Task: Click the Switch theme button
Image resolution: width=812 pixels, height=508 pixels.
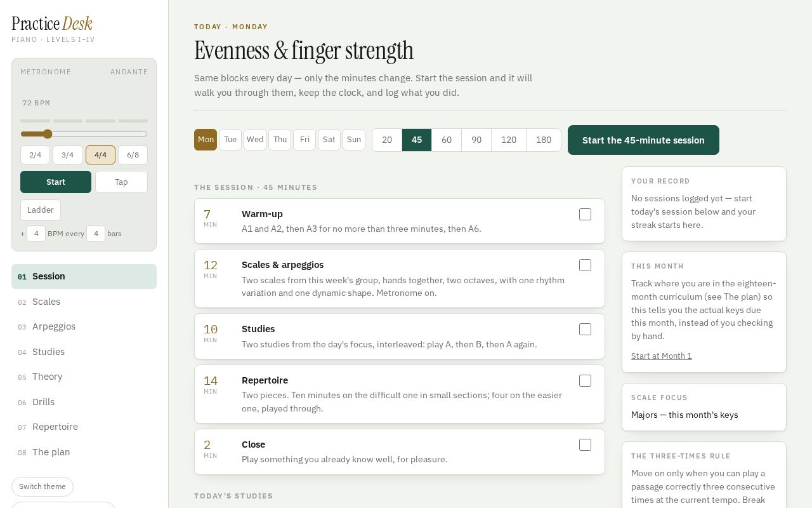Action: coord(43,486)
